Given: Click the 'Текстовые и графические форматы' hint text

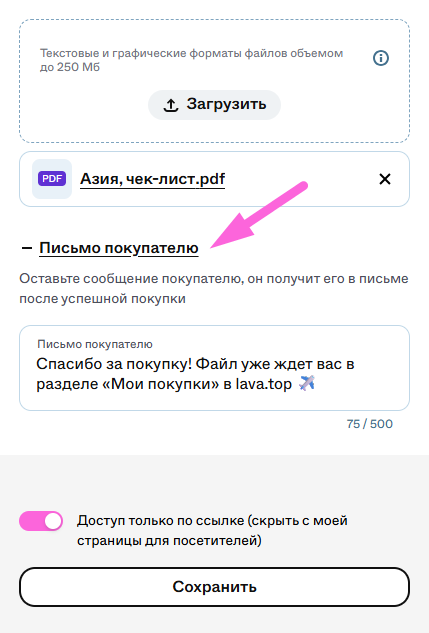Looking at the screenshot, I should (x=191, y=60).
